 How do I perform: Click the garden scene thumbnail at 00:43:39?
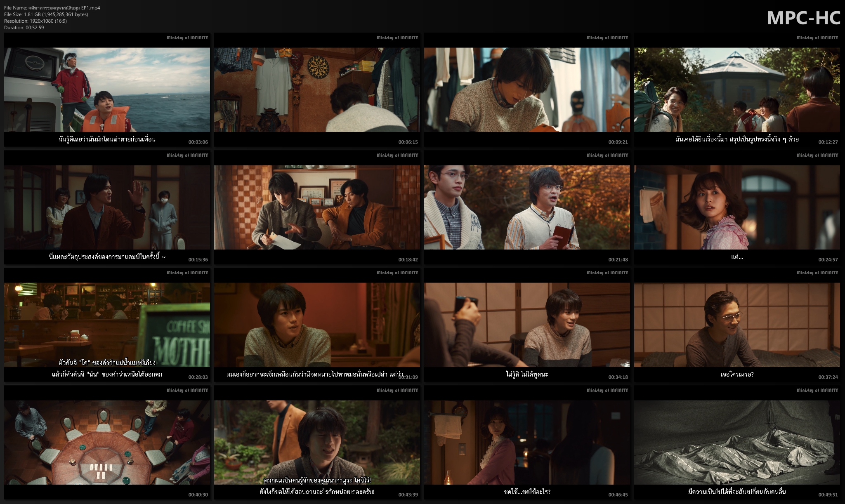tap(317, 442)
